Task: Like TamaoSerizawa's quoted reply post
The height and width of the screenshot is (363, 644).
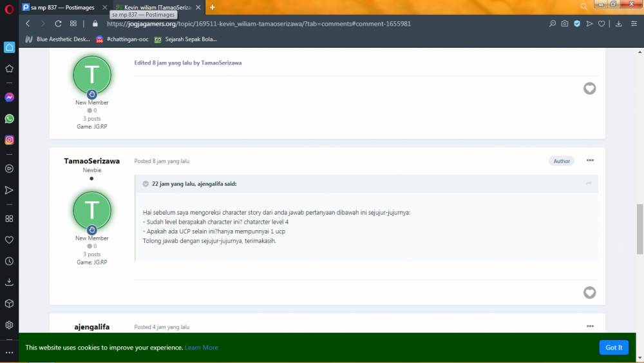Action: [589, 292]
